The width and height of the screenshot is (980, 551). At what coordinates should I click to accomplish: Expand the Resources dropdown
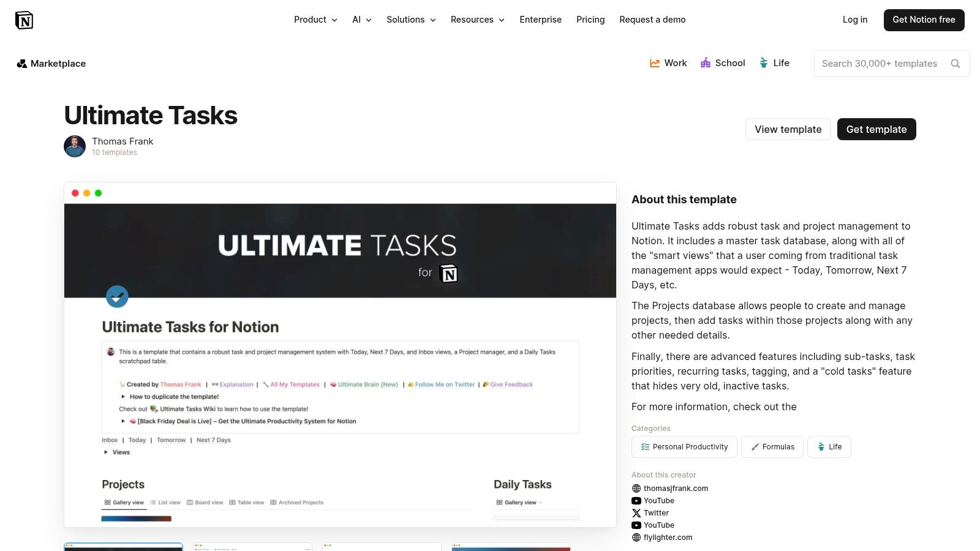click(477, 20)
